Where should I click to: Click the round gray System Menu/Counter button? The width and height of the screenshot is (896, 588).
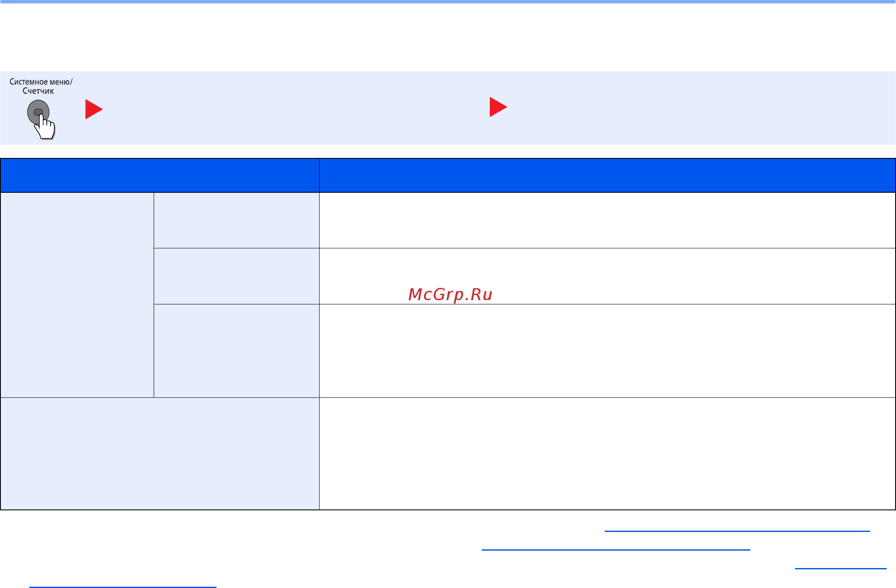(38, 112)
